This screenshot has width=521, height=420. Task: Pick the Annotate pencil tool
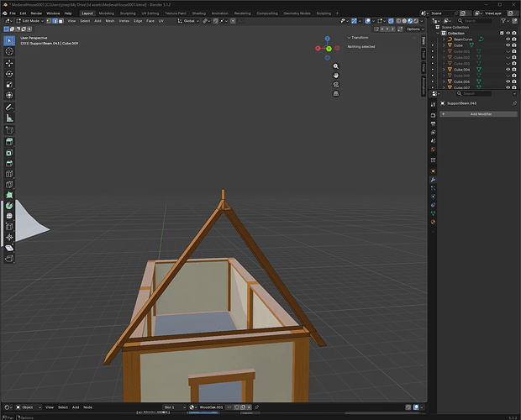[x=9, y=107]
